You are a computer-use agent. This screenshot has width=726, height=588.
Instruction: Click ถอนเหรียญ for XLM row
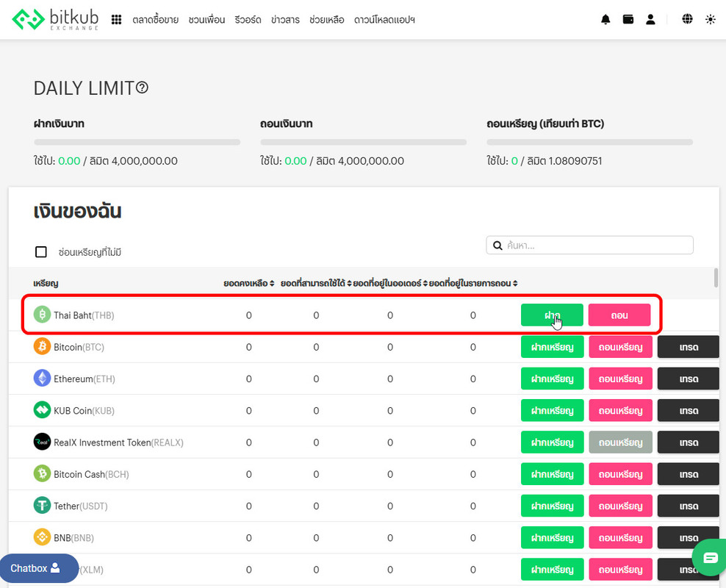(x=620, y=570)
